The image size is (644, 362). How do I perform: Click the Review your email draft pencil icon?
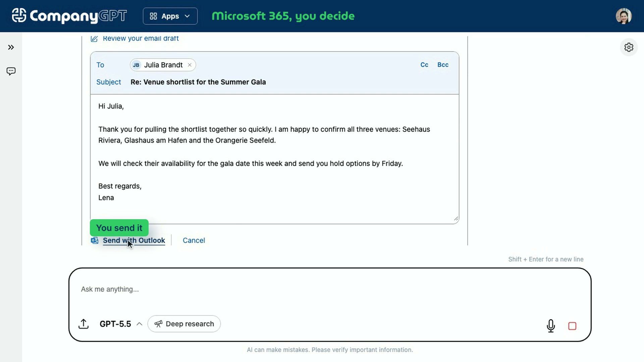[94, 39]
